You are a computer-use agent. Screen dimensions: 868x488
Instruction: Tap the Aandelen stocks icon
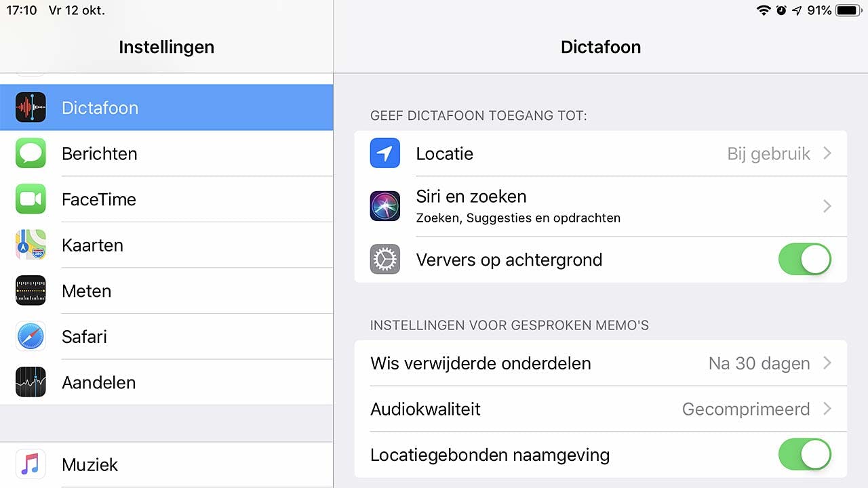click(x=31, y=382)
